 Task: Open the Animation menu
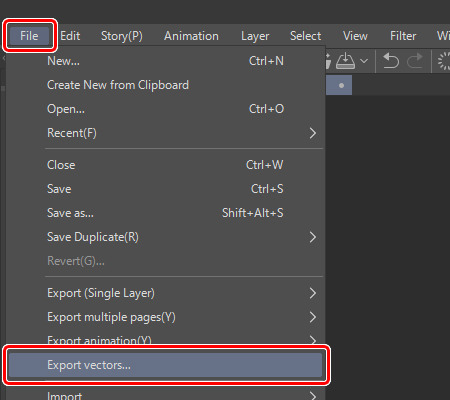(191, 36)
